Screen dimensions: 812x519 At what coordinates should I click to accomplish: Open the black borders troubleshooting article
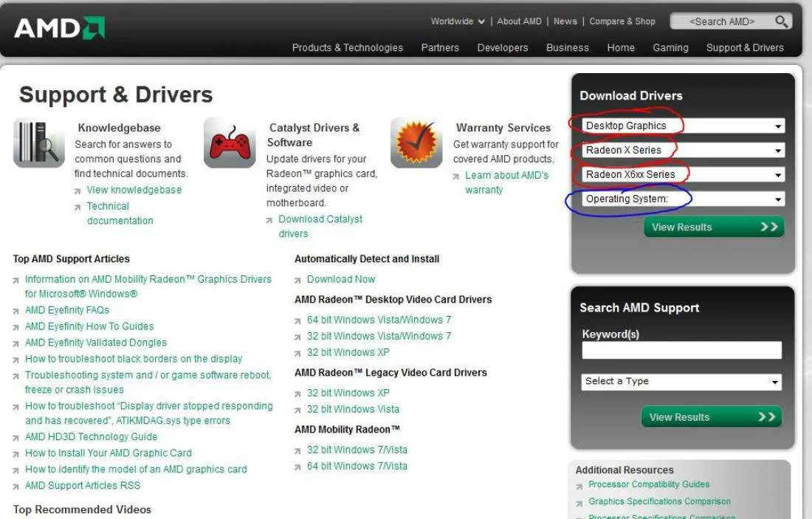click(x=133, y=359)
